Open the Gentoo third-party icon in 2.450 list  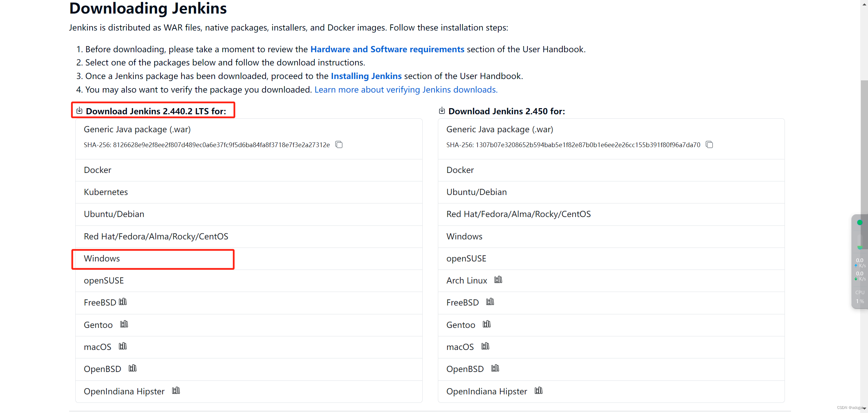(x=487, y=324)
